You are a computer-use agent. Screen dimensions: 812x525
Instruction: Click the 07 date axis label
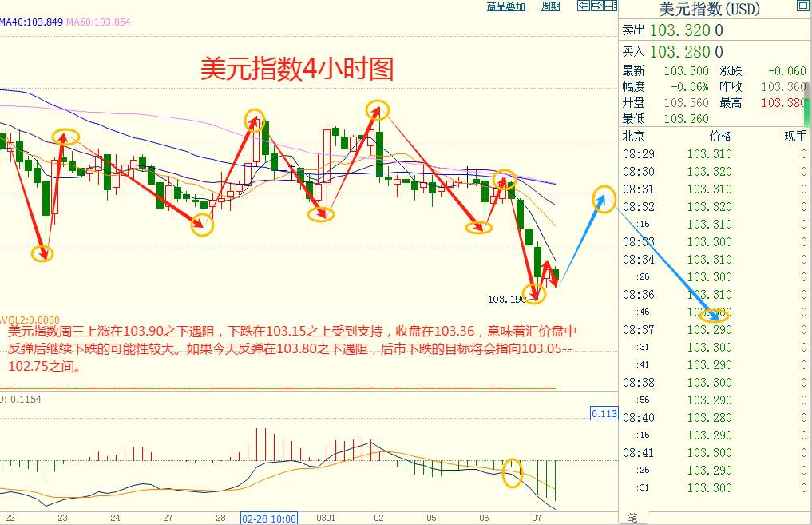[537, 518]
